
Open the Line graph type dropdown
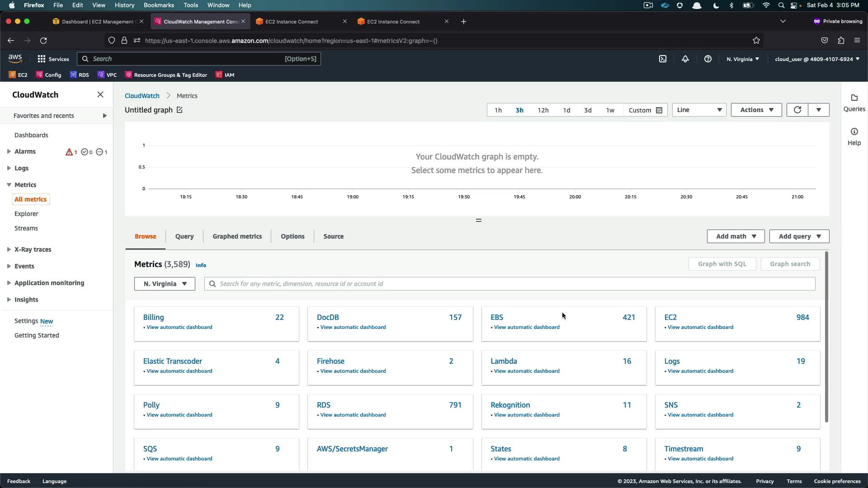tap(699, 110)
